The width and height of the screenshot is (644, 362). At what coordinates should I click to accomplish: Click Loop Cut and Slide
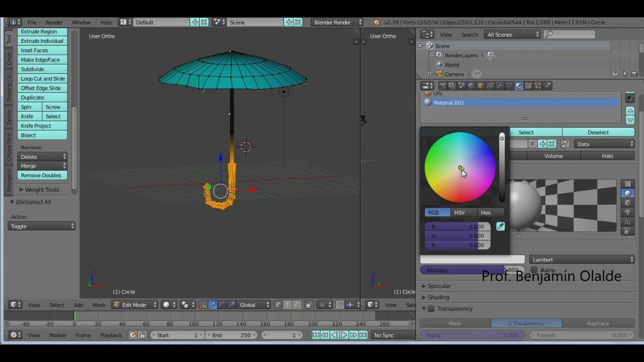(42, 78)
